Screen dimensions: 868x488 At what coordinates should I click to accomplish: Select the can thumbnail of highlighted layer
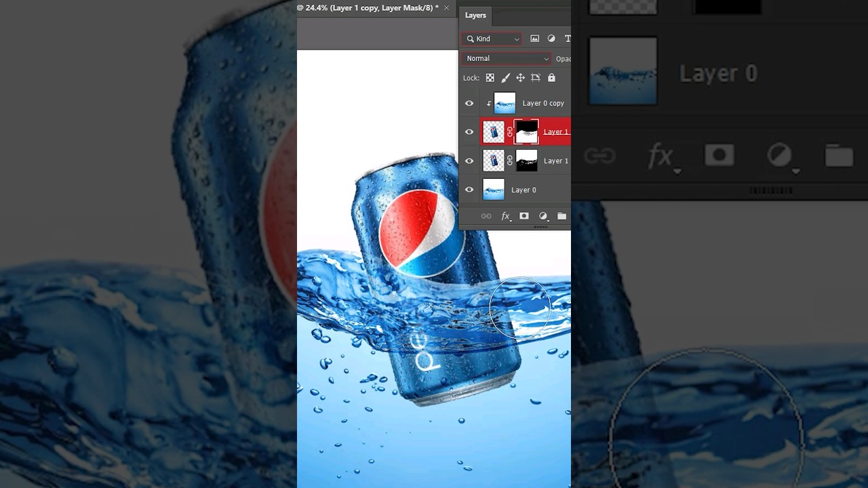(493, 131)
